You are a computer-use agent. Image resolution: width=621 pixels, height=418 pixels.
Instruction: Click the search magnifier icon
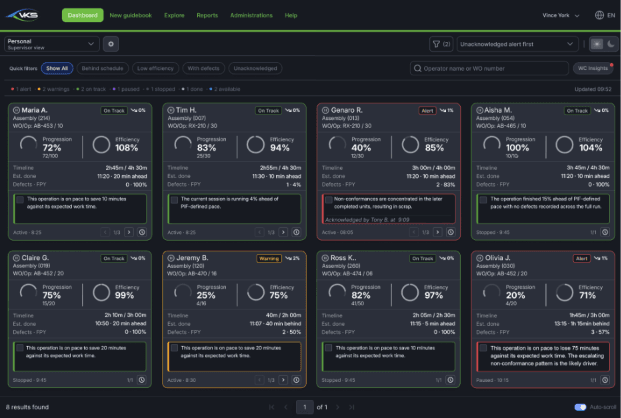click(x=417, y=68)
